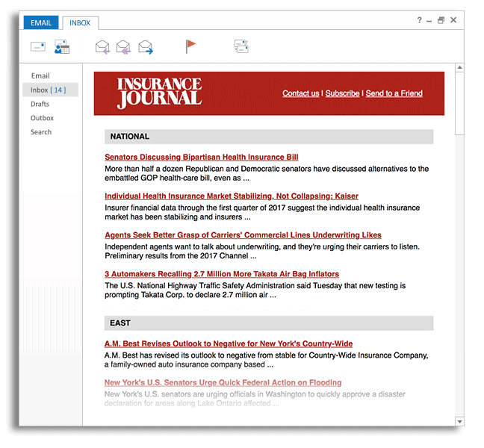
Task: Open the Takata Air Bag Inflators article
Action: click(221, 274)
